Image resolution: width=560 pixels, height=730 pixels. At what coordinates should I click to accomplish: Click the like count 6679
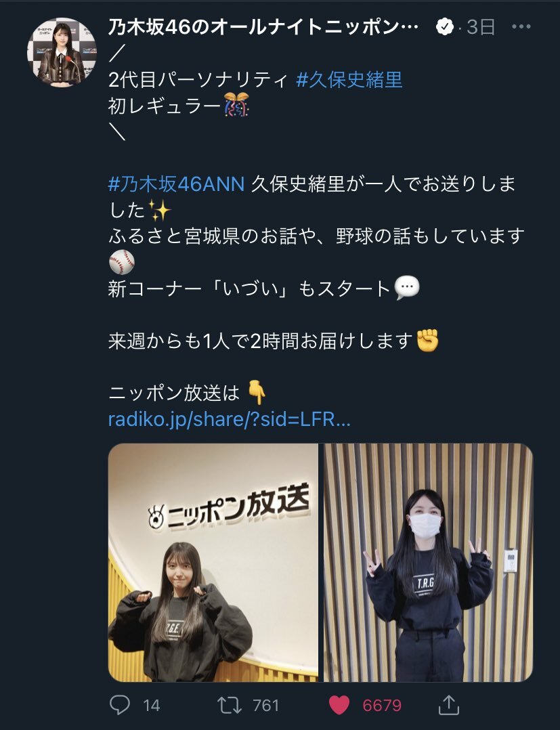(382, 706)
